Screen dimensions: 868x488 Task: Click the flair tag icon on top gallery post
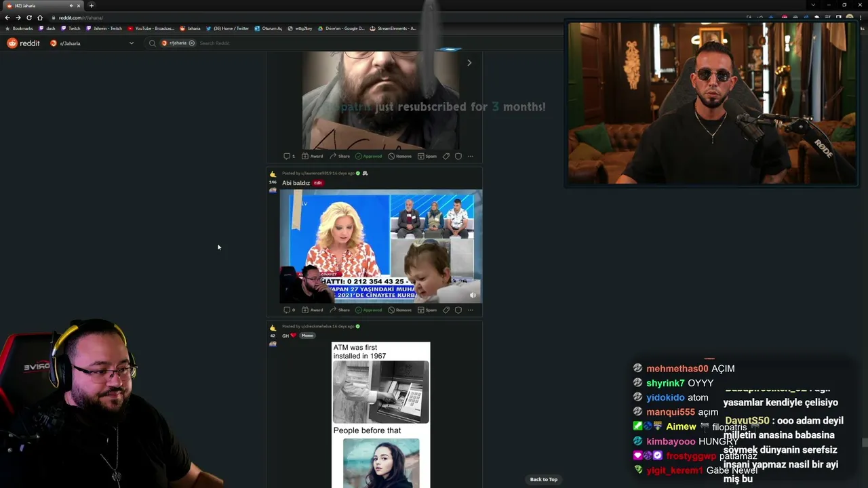coord(446,157)
